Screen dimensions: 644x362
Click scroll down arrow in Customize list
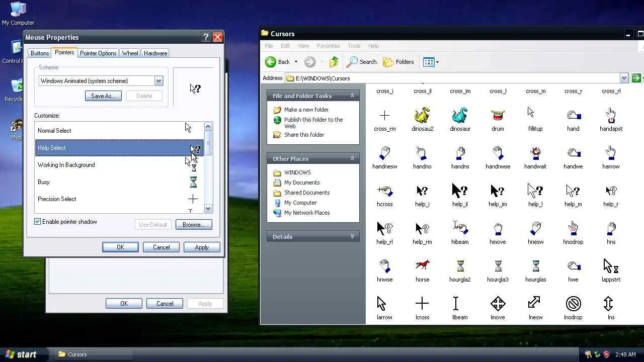[208, 209]
